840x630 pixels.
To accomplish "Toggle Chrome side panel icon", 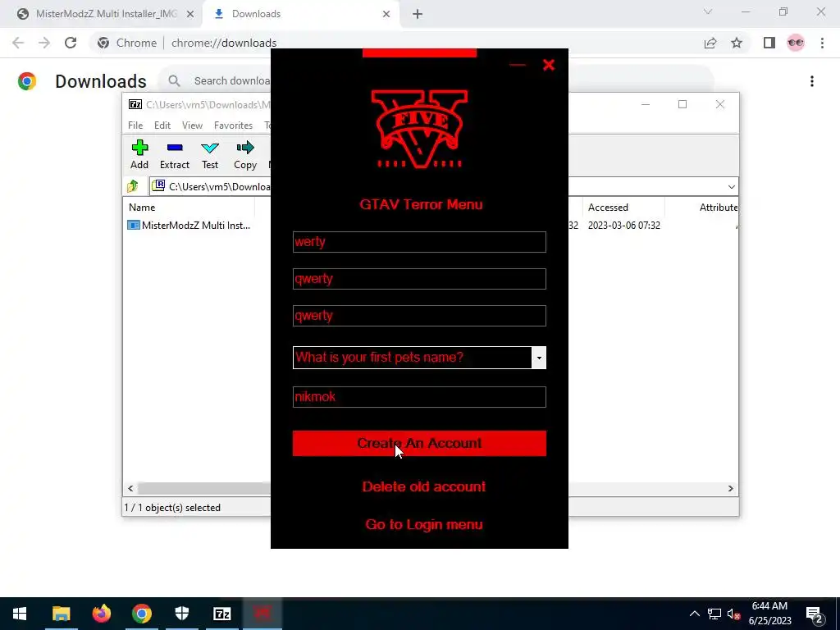I will (769, 43).
